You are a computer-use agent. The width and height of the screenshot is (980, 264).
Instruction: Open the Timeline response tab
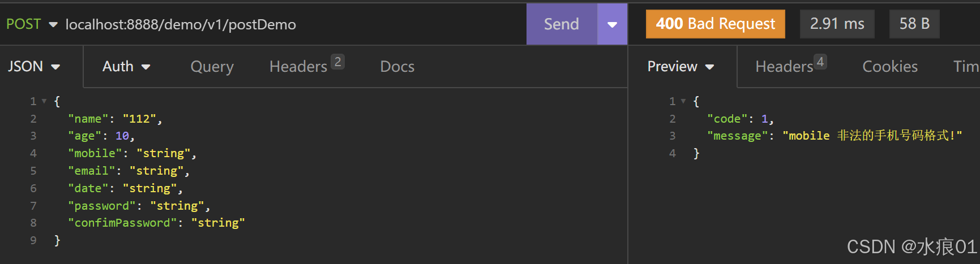966,67
